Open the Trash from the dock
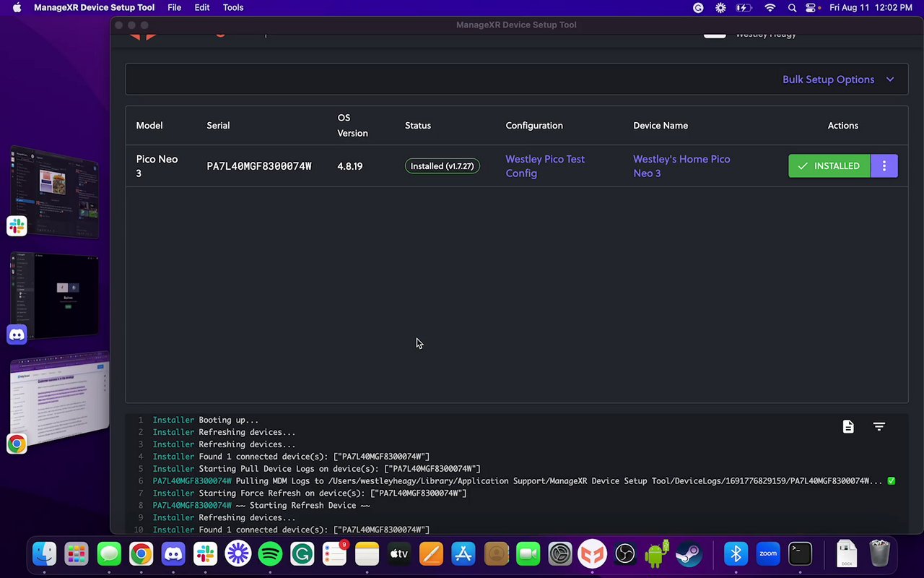The width and height of the screenshot is (924, 578). pyautogui.click(x=880, y=554)
